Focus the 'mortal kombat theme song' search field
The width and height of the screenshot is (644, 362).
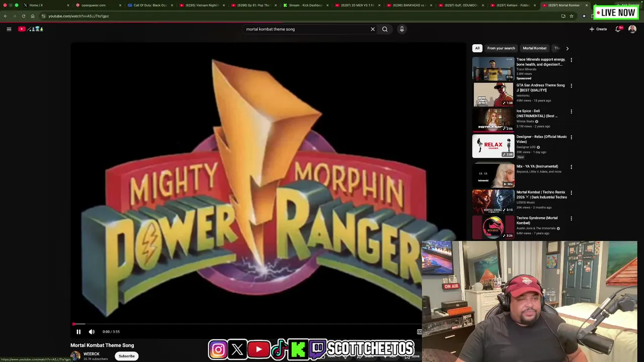(x=307, y=29)
